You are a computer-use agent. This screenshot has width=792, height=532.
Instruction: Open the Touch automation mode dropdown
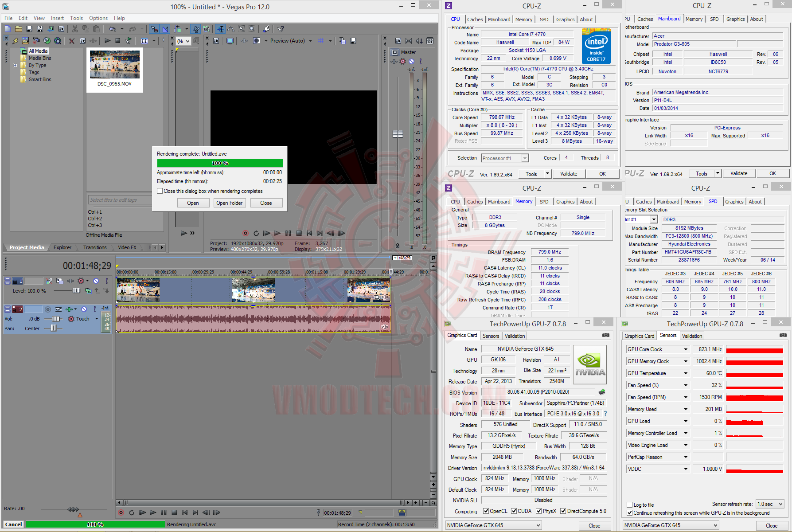(x=97, y=319)
